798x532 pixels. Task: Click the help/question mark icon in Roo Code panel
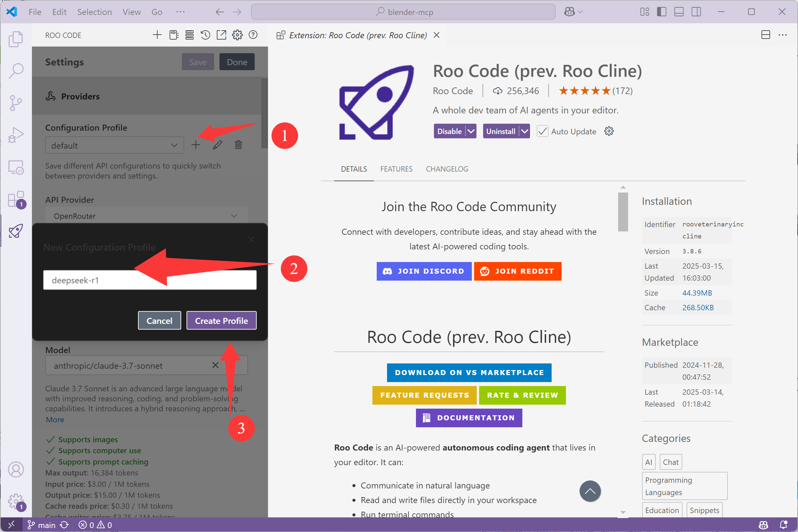253,36
